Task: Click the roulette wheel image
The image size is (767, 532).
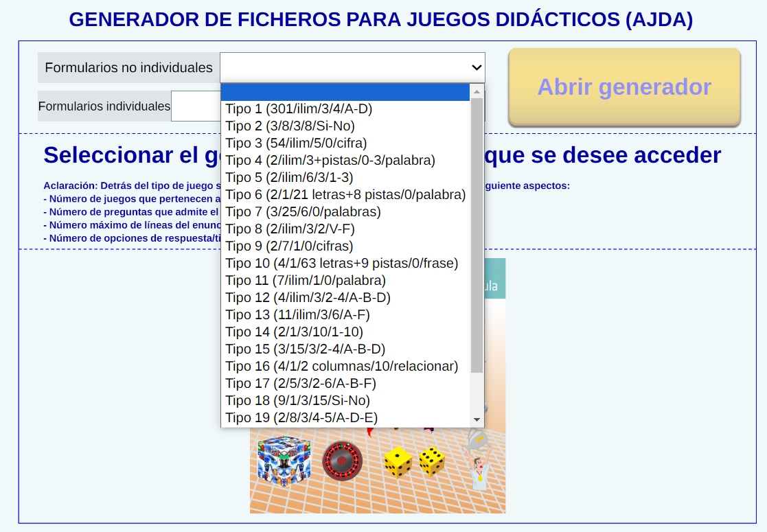Action: [x=342, y=461]
